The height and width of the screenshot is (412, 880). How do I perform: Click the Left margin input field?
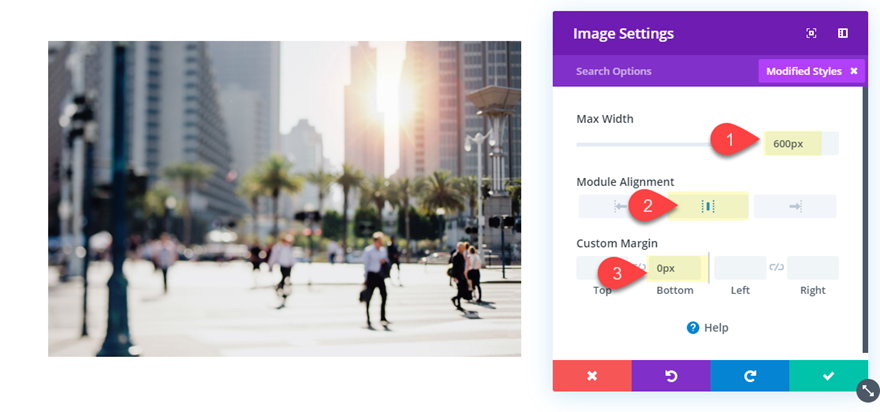pyautogui.click(x=740, y=268)
